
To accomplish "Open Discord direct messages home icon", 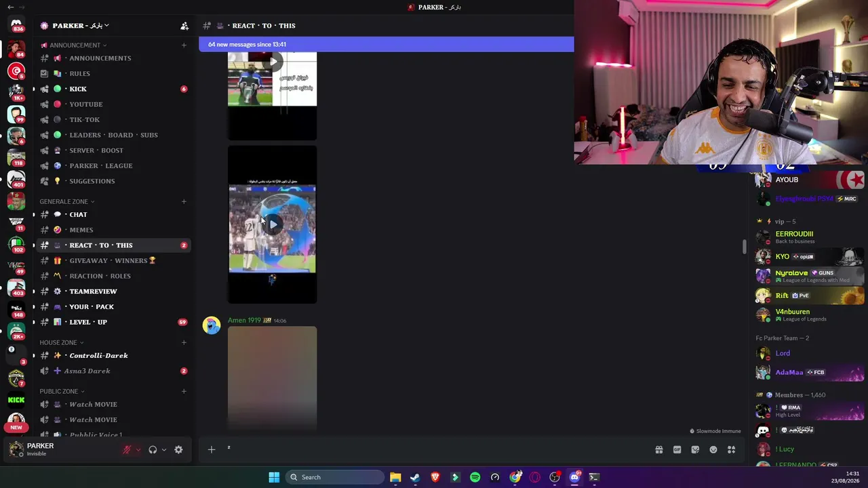I will (16, 25).
